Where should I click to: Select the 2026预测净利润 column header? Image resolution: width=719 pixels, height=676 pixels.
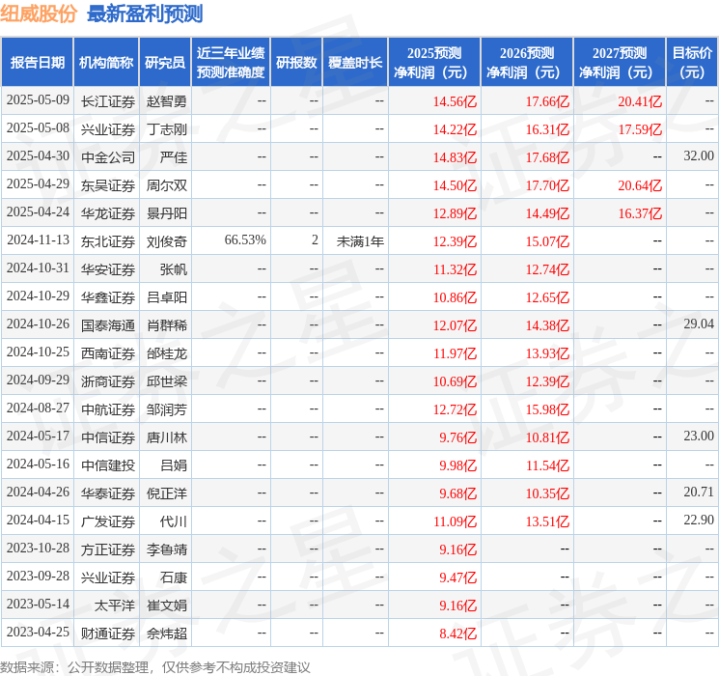point(527,62)
